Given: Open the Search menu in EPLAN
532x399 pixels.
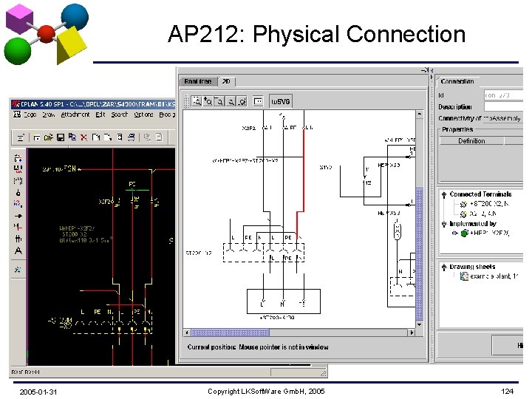Looking at the screenshot, I should (x=120, y=115).
